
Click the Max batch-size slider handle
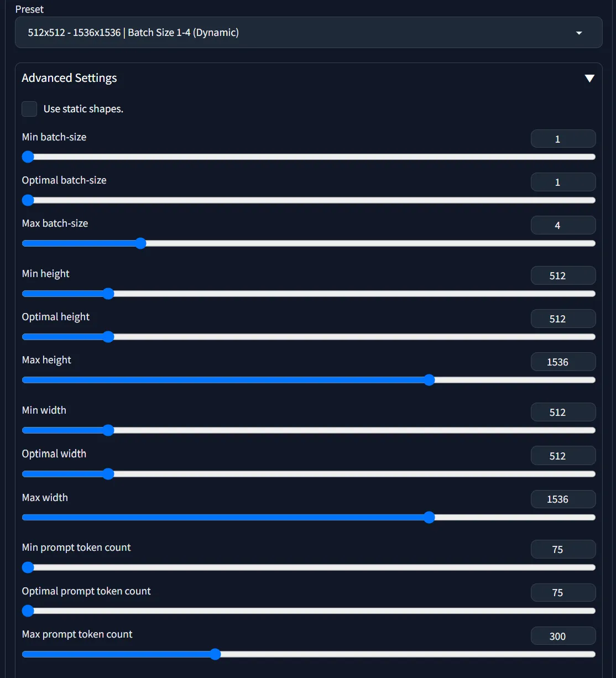(x=141, y=243)
